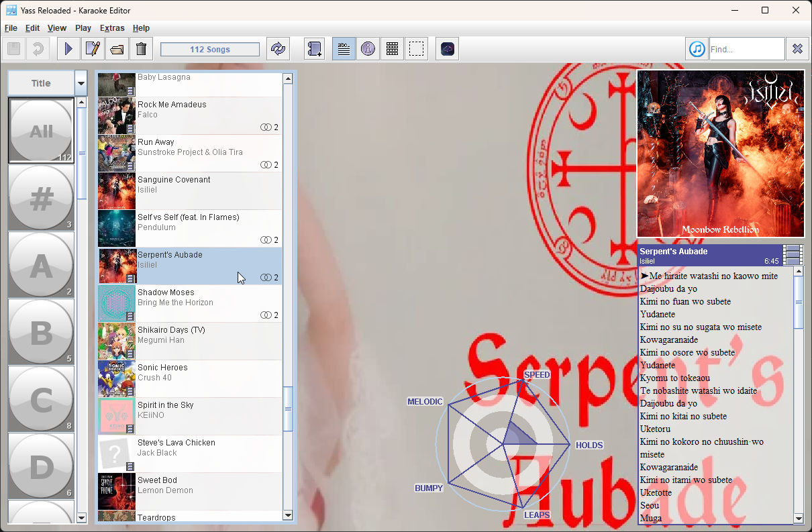Click the play song toolbar icon

(68, 49)
